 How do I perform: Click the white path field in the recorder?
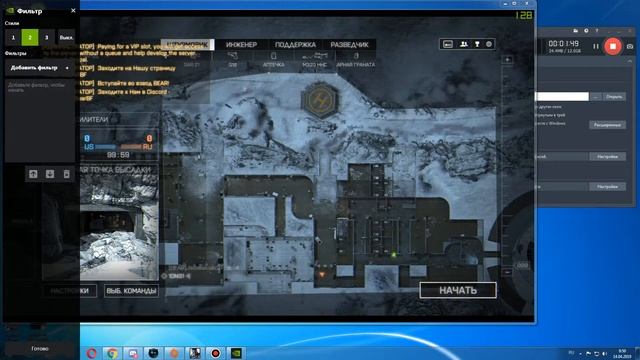(x=562, y=97)
